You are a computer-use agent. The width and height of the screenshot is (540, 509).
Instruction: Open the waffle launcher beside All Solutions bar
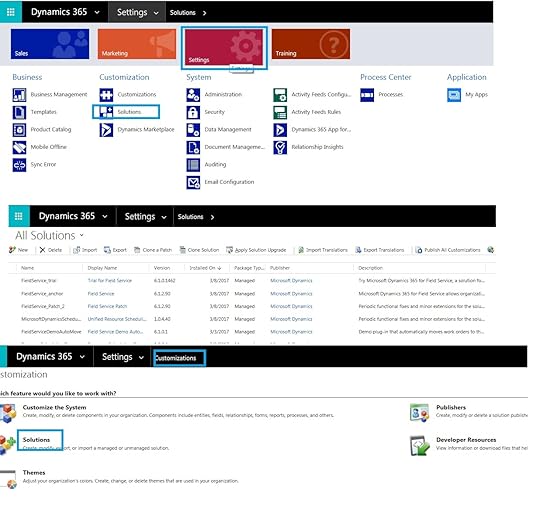[19, 216]
